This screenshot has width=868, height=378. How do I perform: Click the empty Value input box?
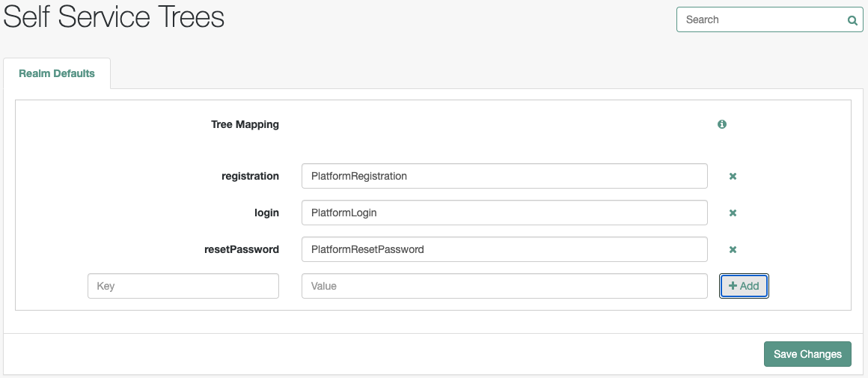(x=504, y=286)
